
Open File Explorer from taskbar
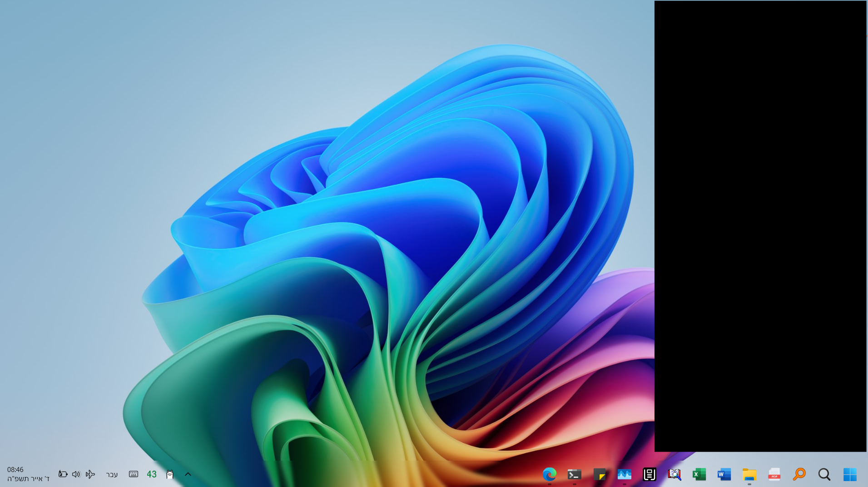click(749, 474)
